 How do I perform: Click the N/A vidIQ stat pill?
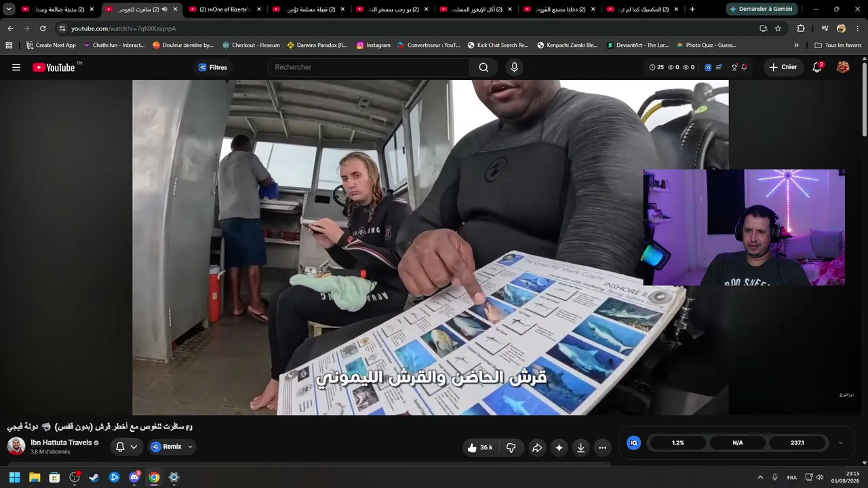tap(738, 443)
